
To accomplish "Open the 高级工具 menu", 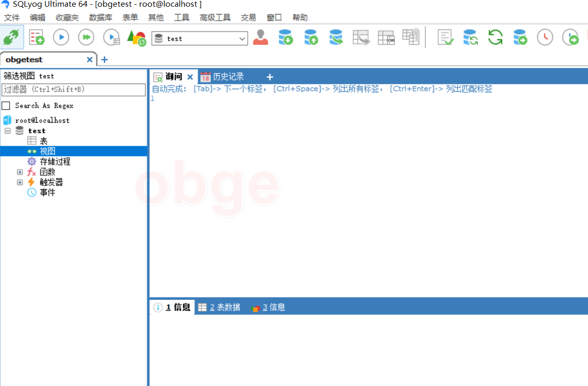I will (x=215, y=18).
